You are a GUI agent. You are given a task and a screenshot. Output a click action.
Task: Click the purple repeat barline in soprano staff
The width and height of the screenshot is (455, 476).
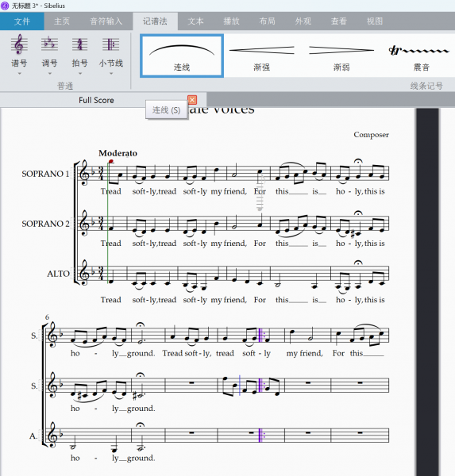pos(260,335)
